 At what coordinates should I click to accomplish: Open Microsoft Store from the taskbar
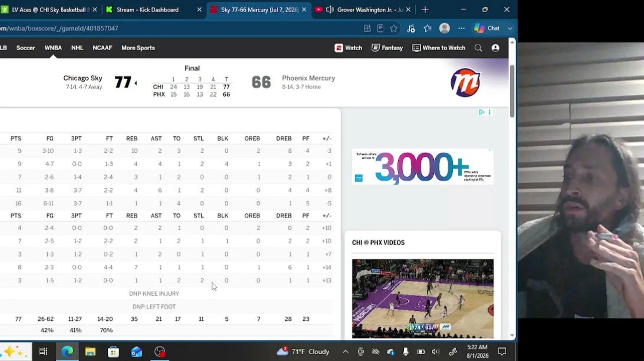click(113, 352)
